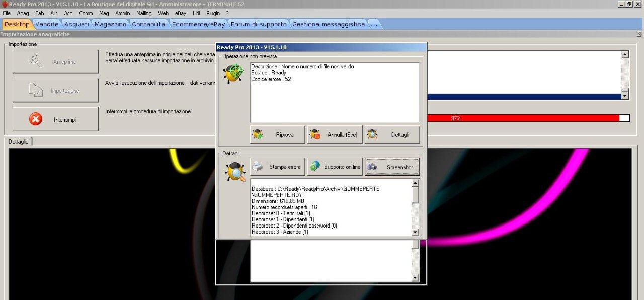Click scroll-down arrow in database details list
Screen dimensions: 644x300
click(415, 232)
